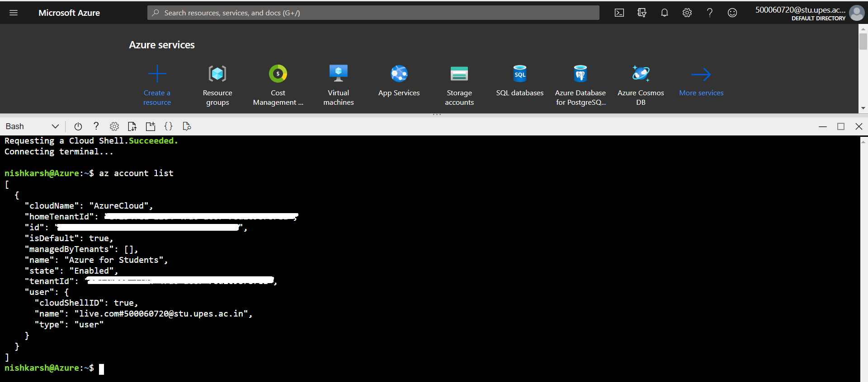The image size is (868, 382).
Task: Maximize the Cloud Shell panel
Action: point(841,126)
